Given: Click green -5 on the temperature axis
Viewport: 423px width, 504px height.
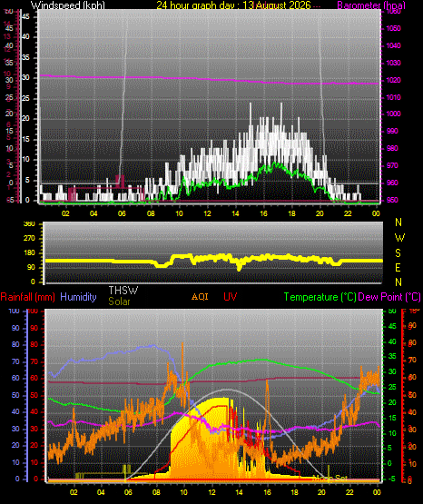Looking at the screenshot, I should 392,479.
